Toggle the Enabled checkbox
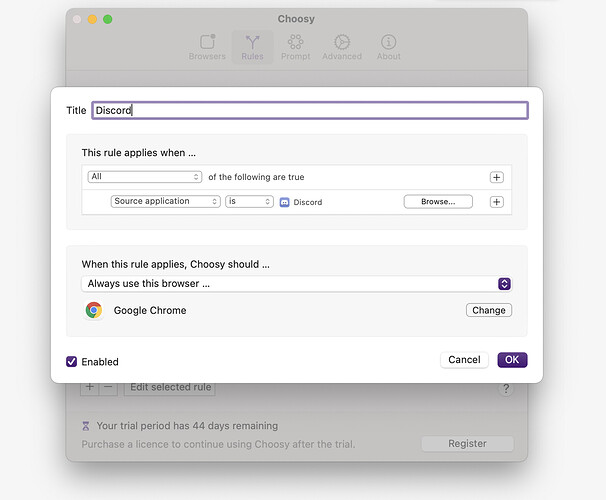This screenshot has width=606, height=500. tap(72, 361)
